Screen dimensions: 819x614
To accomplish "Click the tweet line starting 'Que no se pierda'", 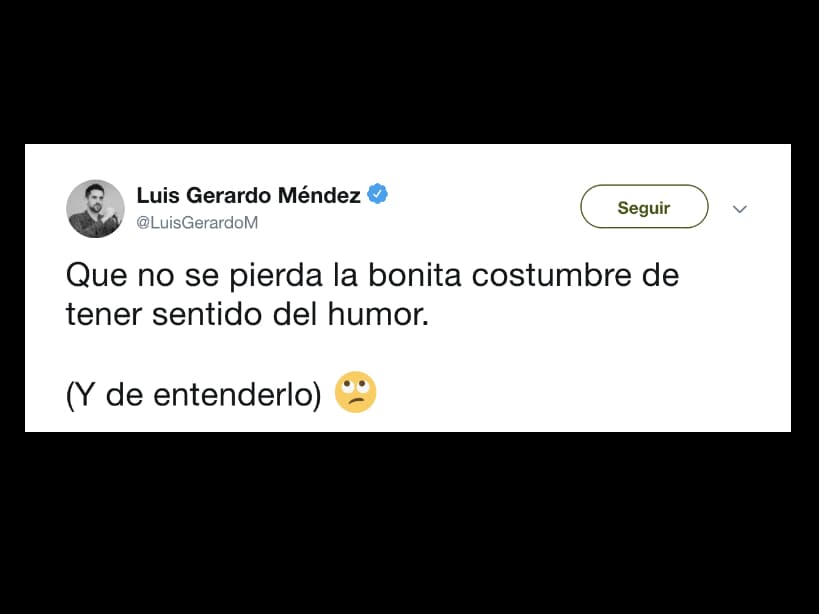I will tap(372, 275).
